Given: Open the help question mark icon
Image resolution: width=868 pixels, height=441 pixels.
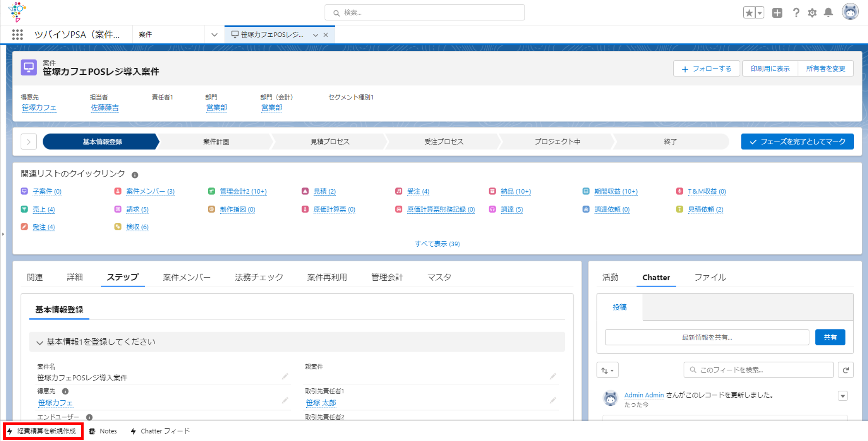Looking at the screenshot, I should (796, 13).
